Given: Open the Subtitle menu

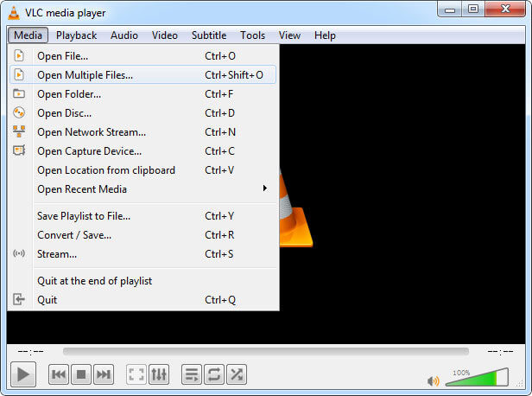Looking at the screenshot, I should pos(208,35).
